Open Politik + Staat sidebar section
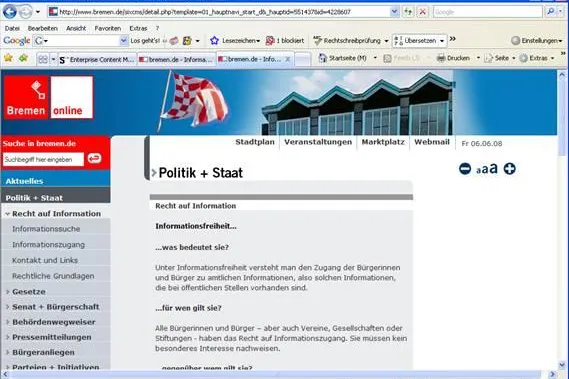Viewport: 569px width, 379px height. 56,197
